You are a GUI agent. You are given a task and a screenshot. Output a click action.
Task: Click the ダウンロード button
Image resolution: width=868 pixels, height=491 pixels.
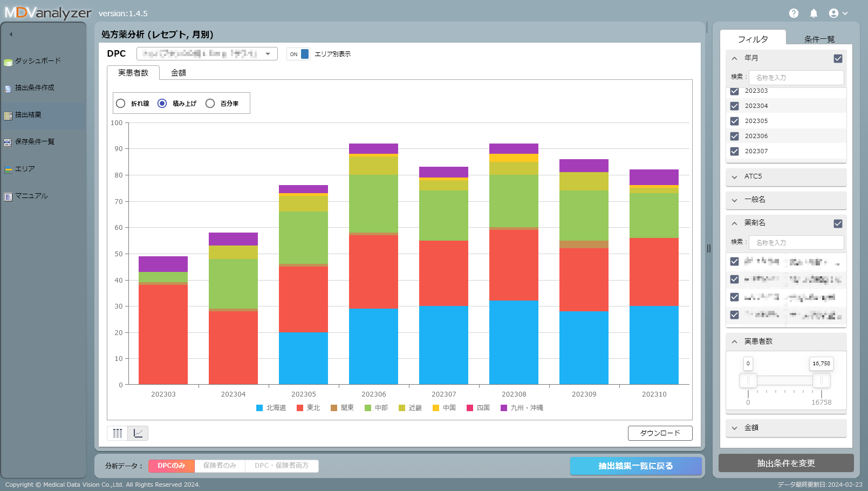pyautogui.click(x=660, y=433)
